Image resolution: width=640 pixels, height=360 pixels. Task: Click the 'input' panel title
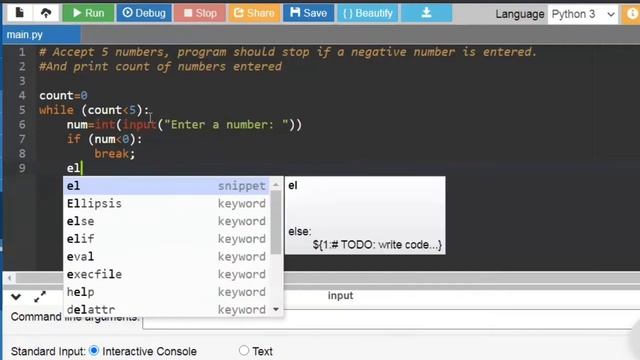[x=340, y=296]
